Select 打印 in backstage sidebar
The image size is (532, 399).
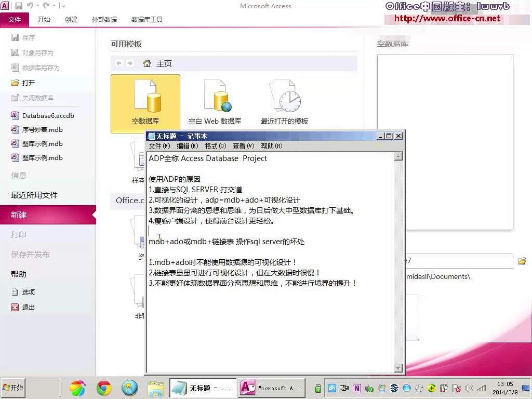tap(19, 234)
